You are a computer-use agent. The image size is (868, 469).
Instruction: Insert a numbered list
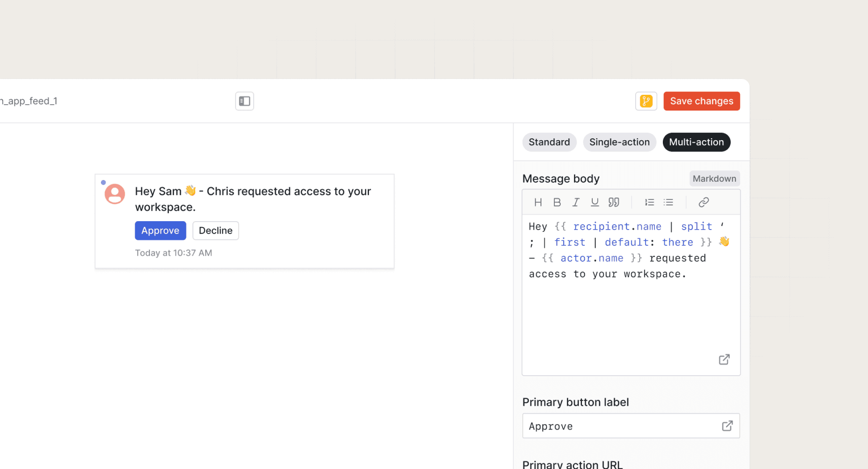click(650, 202)
